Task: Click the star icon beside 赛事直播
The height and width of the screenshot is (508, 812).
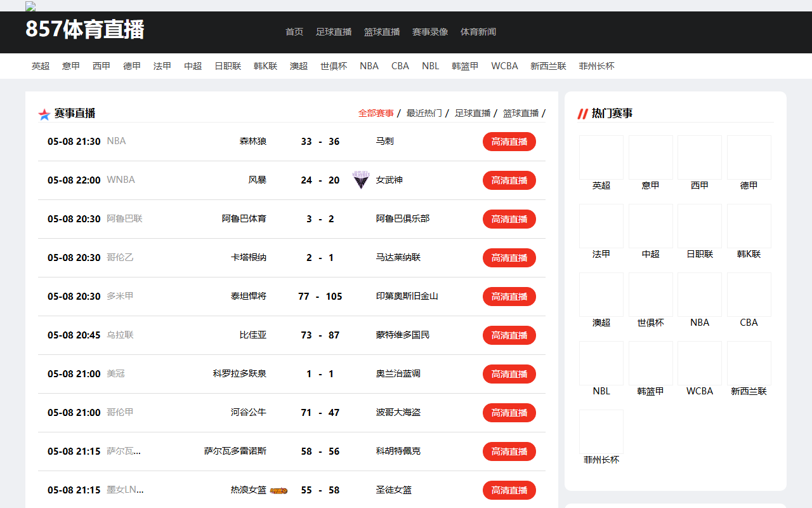Action: [44, 114]
